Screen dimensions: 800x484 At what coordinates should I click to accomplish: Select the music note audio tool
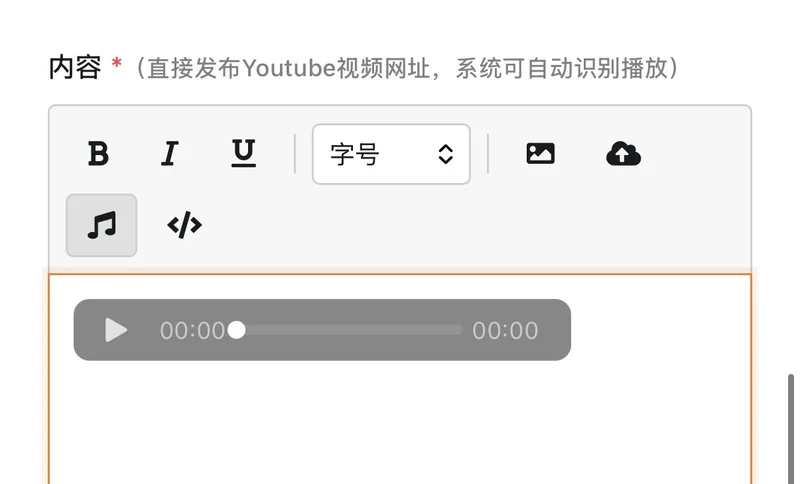(x=102, y=225)
